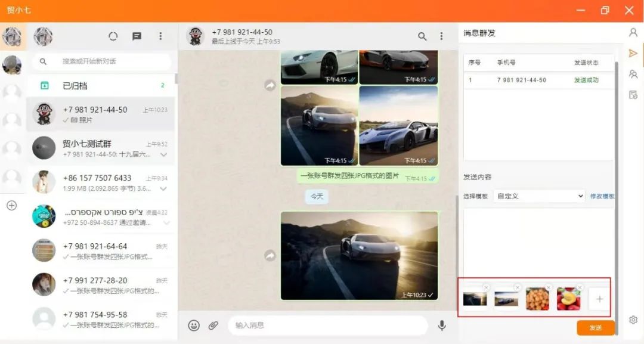Screen dimensions: 644x344
Task: Click the 发送成功 status cell
Action: (x=586, y=80)
